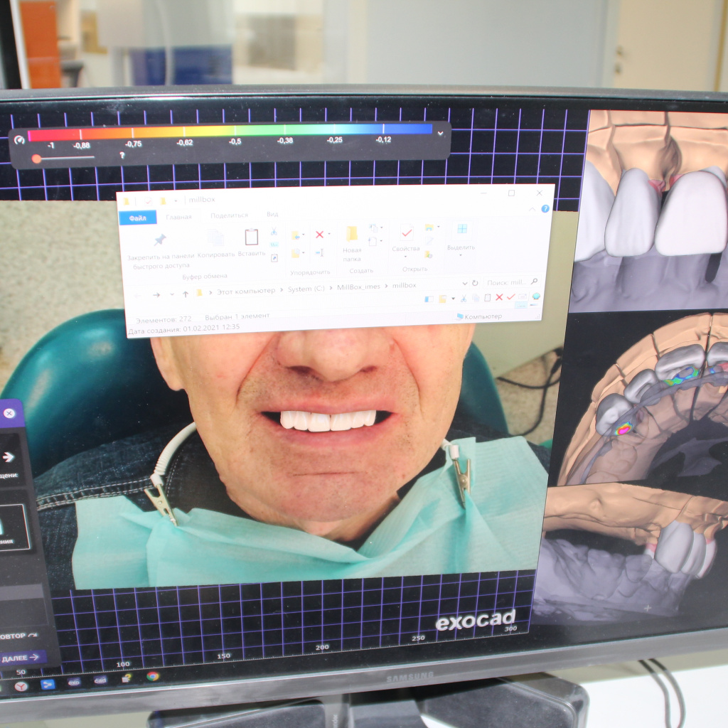Click the gauge icon left of color scale
The width and height of the screenshot is (728, 728).
[x=19, y=140]
